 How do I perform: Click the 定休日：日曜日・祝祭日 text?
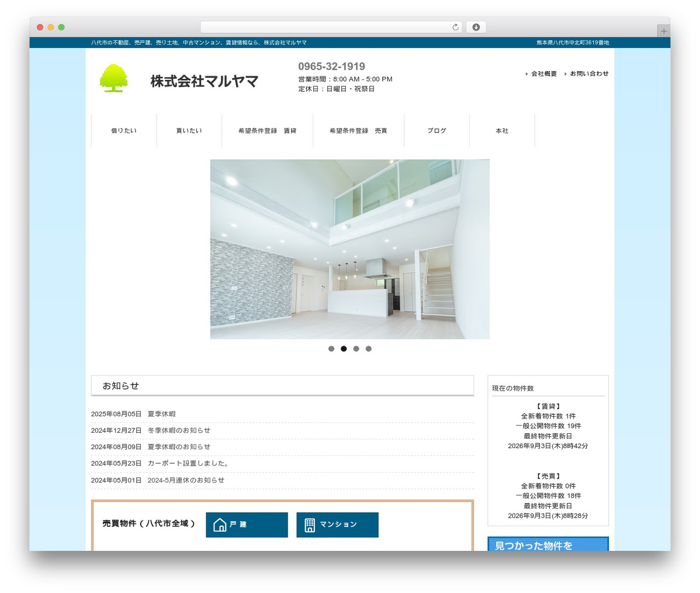(336, 89)
